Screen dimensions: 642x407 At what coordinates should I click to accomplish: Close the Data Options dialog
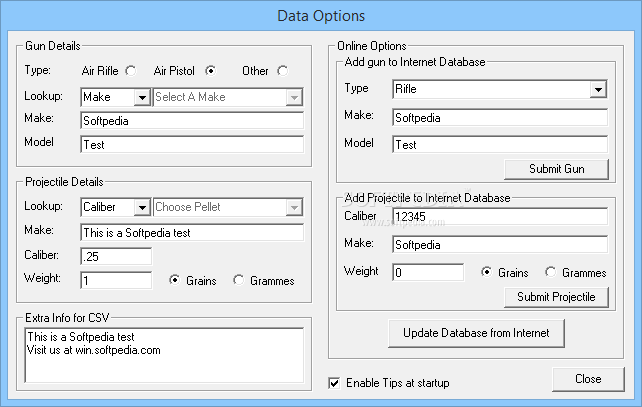[588, 379]
